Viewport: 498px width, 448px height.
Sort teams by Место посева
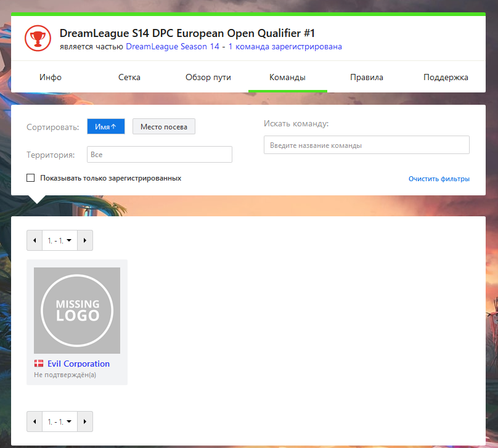tap(164, 126)
